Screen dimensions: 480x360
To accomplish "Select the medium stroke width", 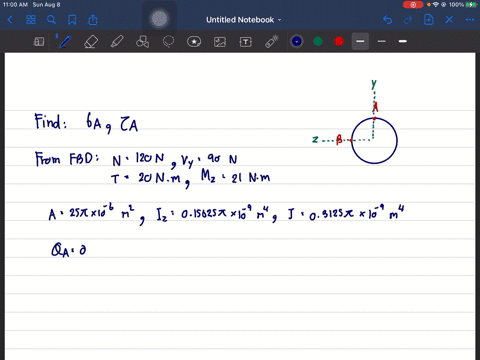I will tap(382, 41).
